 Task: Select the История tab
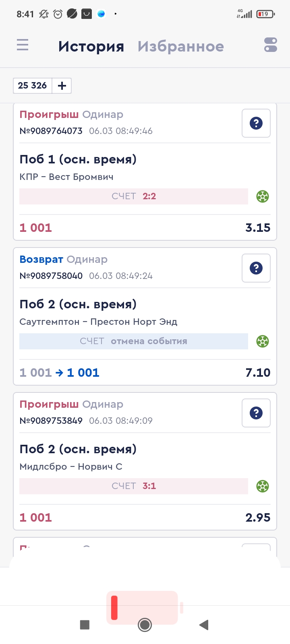click(x=91, y=46)
